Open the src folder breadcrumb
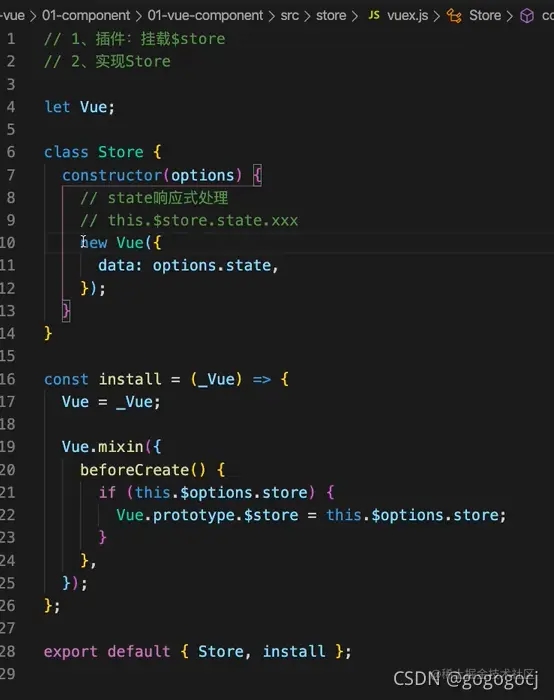This screenshot has height=700, width=554. coord(290,16)
